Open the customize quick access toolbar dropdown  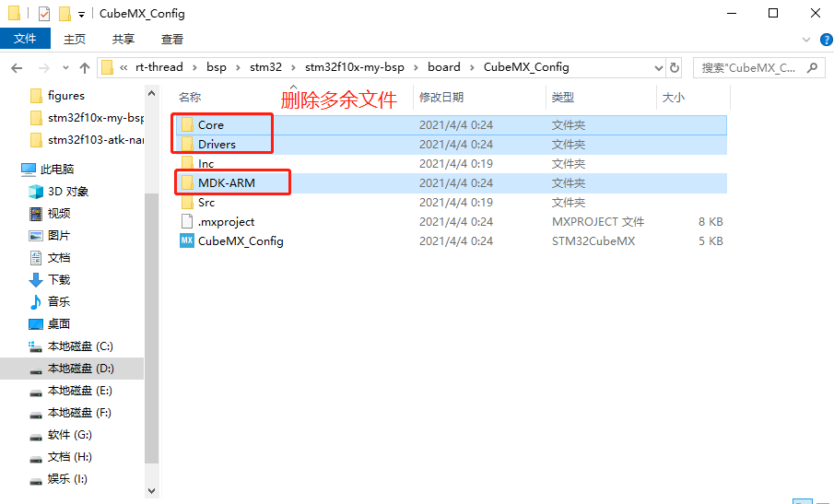(x=81, y=15)
